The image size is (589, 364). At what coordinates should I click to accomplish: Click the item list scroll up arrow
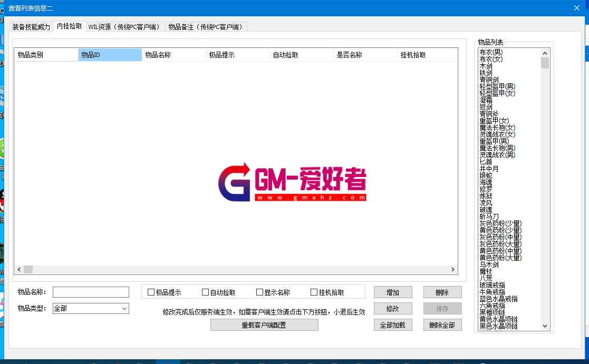click(545, 53)
